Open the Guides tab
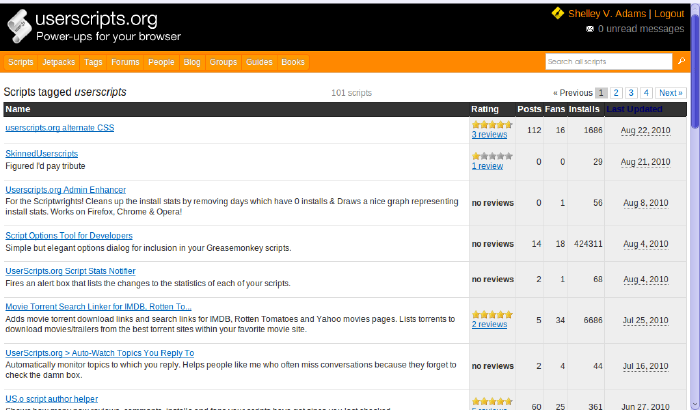The image size is (700, 410). (x=259, y=62)
